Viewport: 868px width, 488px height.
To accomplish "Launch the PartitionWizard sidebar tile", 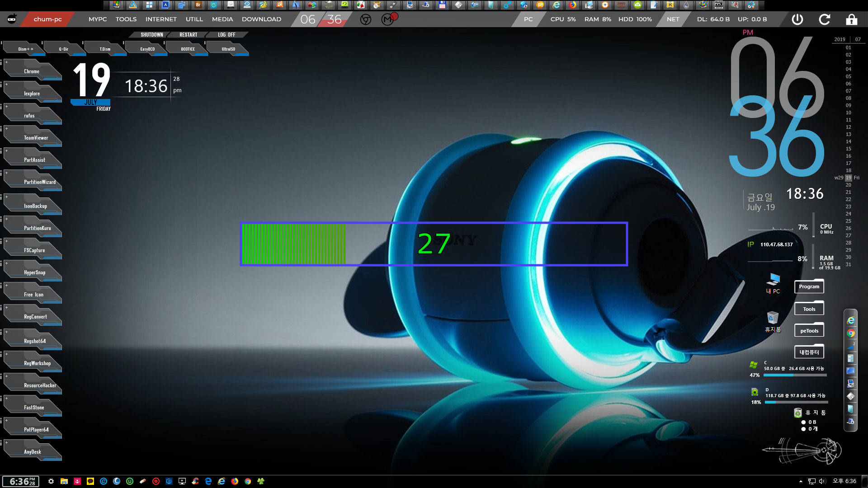I will 33,181.
